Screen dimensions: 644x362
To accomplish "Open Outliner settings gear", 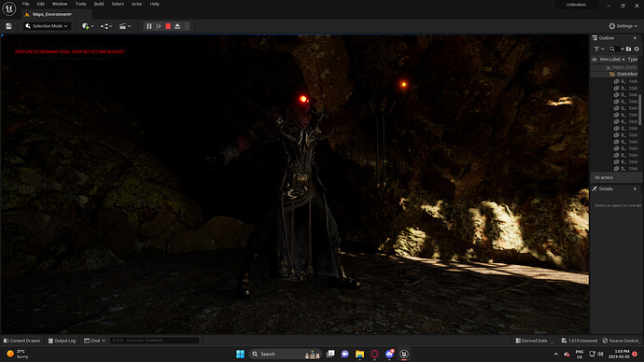I will [637, 49].
